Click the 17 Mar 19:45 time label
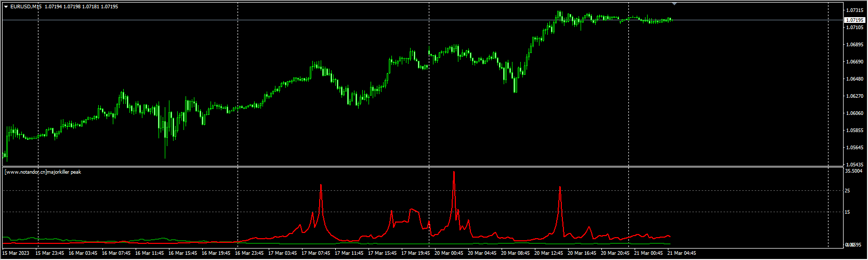Screen dimensions: 868x260 point(416,253)
